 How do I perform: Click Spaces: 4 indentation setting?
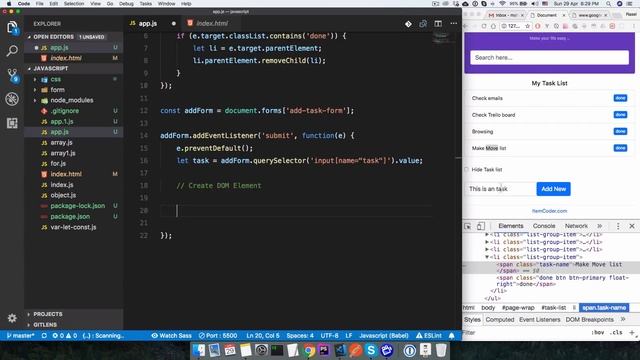(300, 336)
